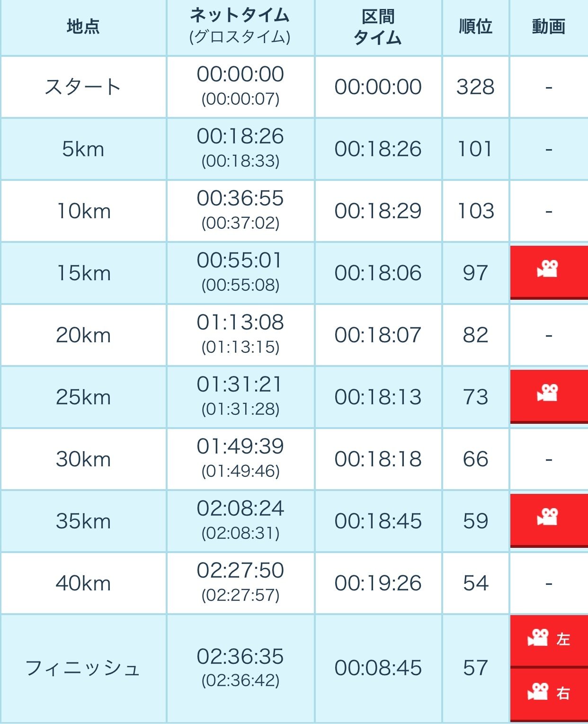Play the 25km checkpoint video

[549, 396]
